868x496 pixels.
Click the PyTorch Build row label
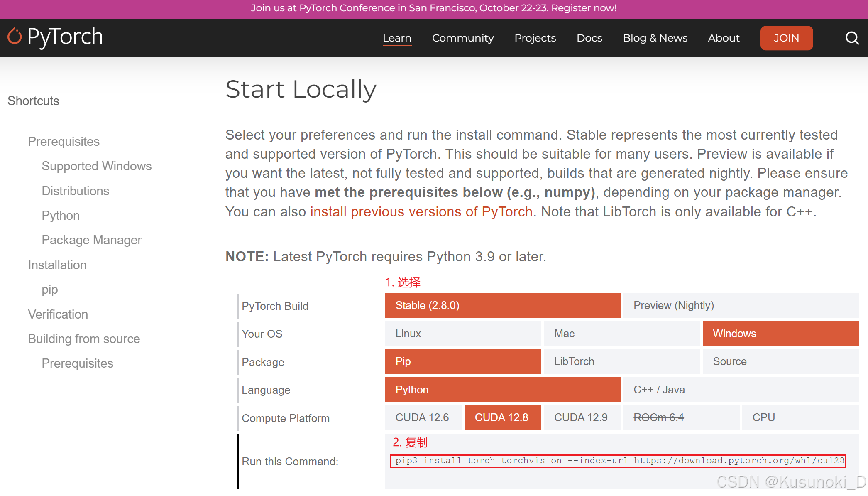(275, 306)
